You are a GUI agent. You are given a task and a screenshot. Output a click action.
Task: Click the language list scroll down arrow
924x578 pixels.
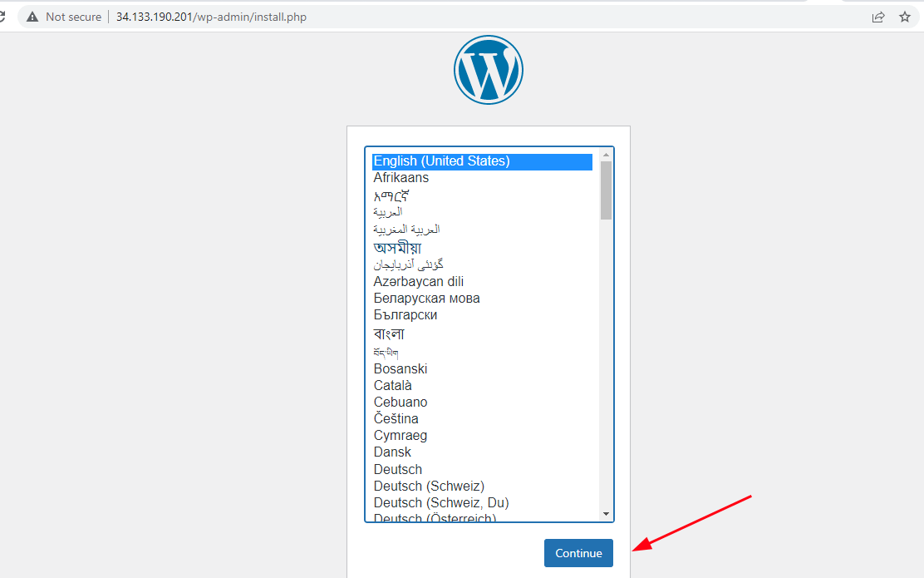click(x=606, y=514)
